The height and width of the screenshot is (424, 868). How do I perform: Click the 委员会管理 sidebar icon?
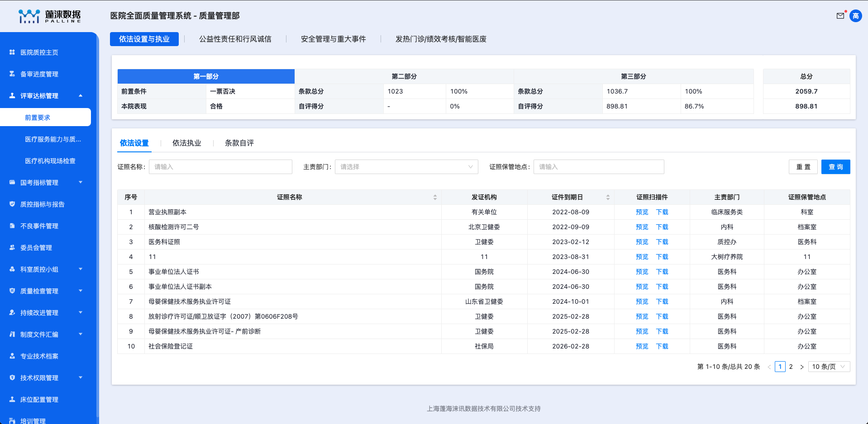point(12,247)
